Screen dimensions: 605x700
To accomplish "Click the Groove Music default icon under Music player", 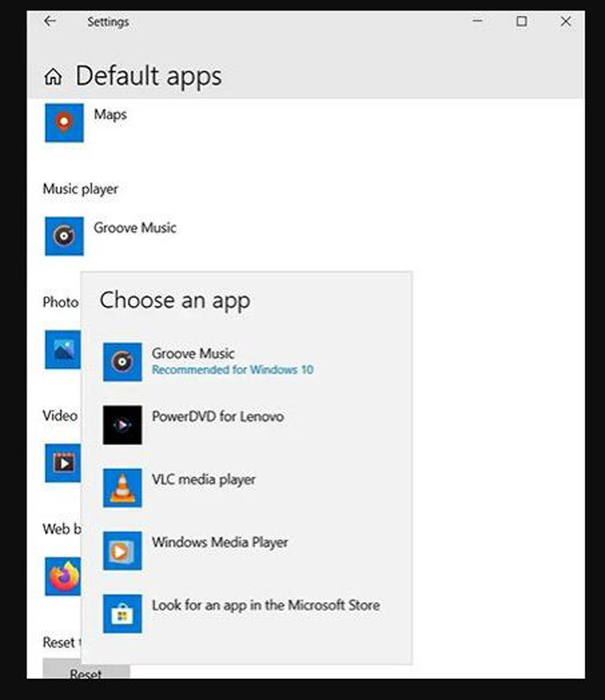I will (64, 236).
